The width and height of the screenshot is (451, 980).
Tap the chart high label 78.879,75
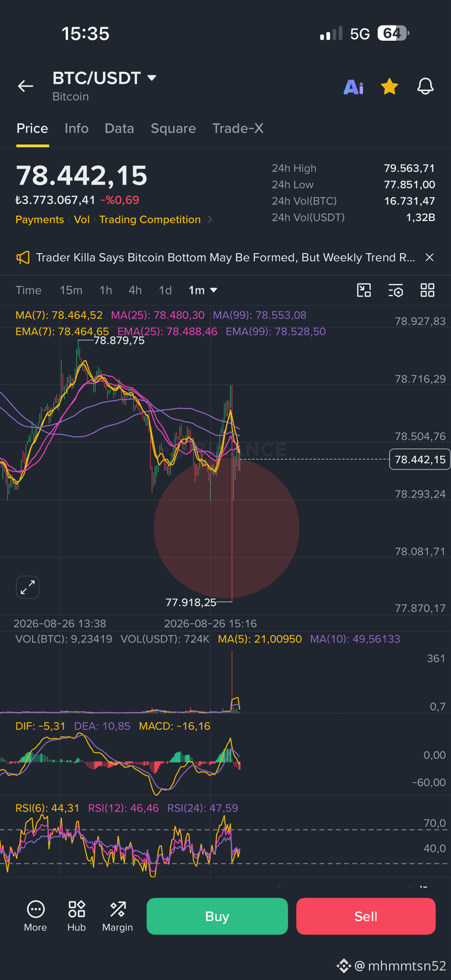(119, 341)
